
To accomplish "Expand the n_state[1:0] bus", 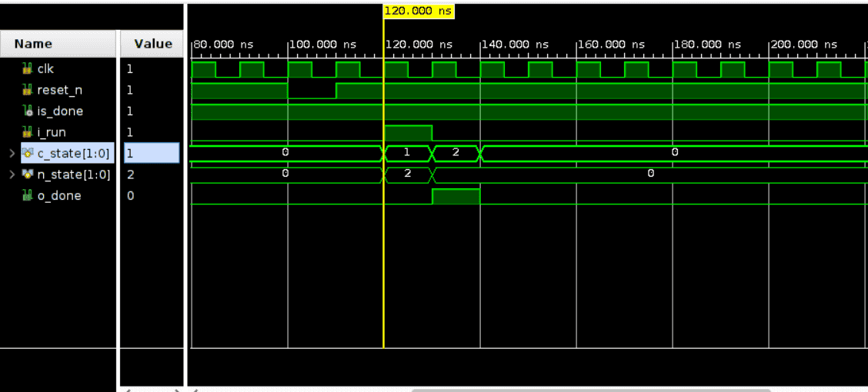I will click(x=12, y=174).
